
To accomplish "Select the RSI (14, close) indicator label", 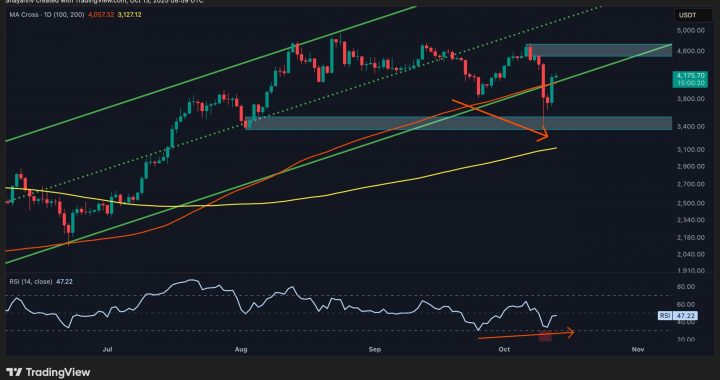I will coord(32,281).
